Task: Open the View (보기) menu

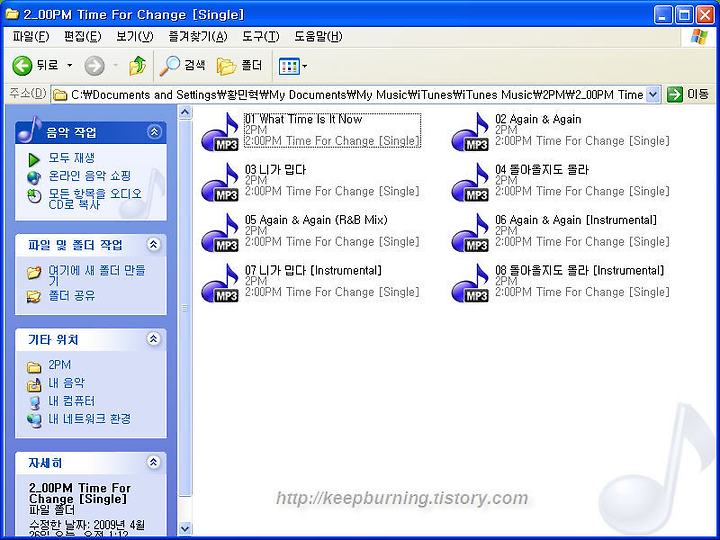Action: point(135,36)
